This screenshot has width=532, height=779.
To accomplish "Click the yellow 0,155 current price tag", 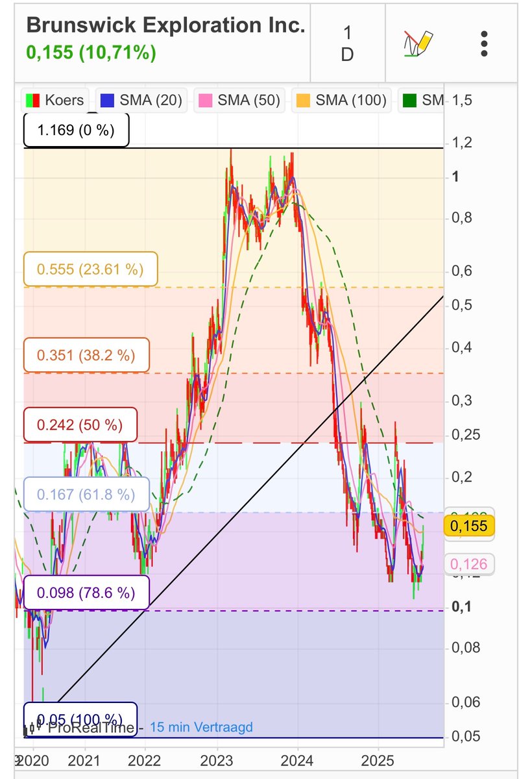I will coord(470,526).
